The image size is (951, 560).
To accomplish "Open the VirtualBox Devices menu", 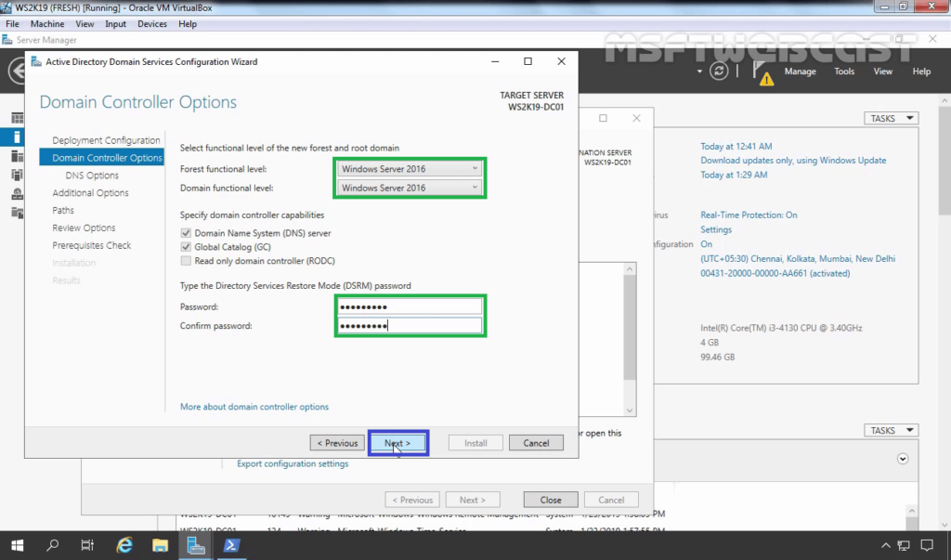I will point(152,23).
